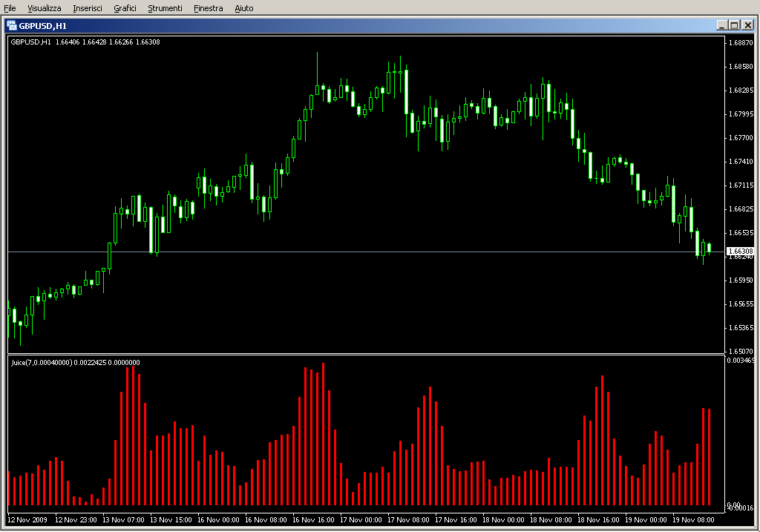Click the horizontal bid price line
760x532 pixels.
pos(371,252)
